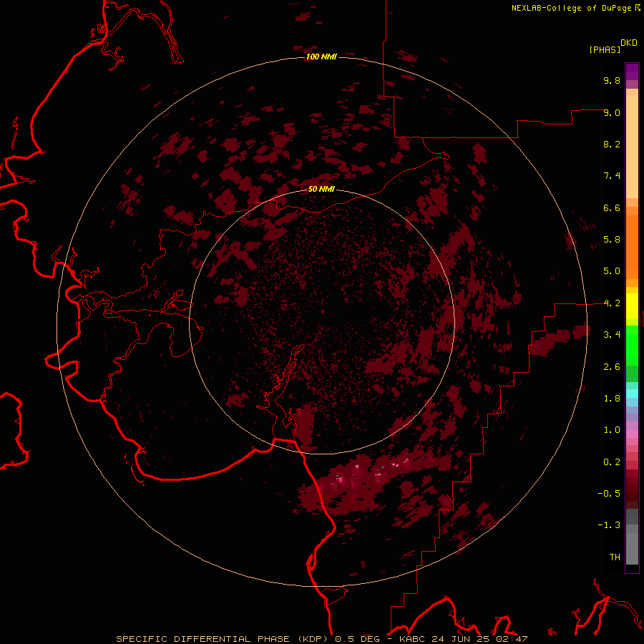Screen dimensions: 644x644
Task: Click the 3.4 legend value
Action: (612, 335)
